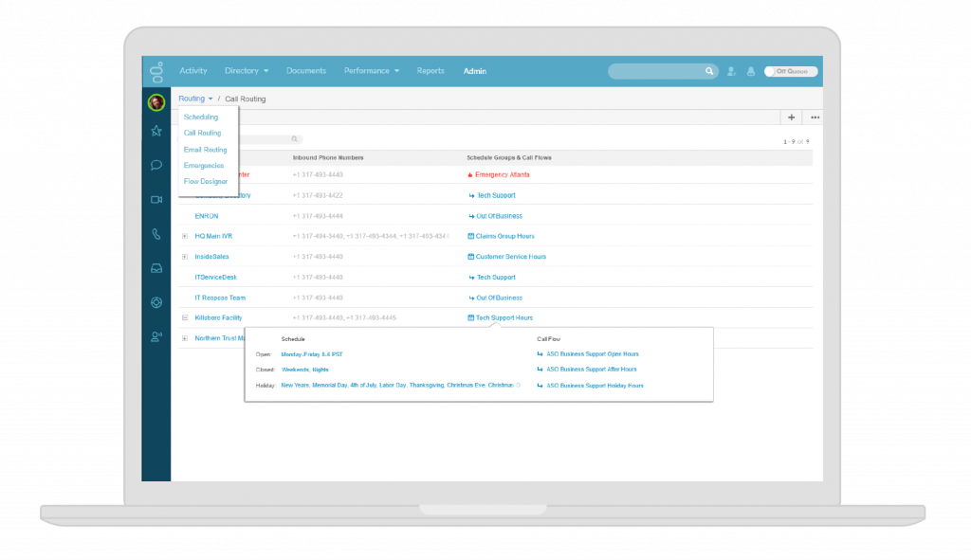Collapse the Killsboro Facility row
This screenshot has width=971, height=560.
point(185,318)
